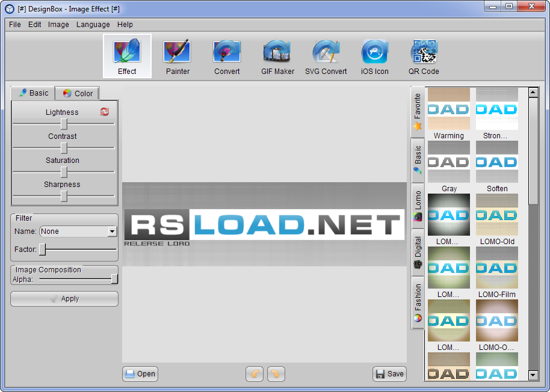550x392 pixels.
Task: Open the Help menu
Action: [x=125, y=25]
